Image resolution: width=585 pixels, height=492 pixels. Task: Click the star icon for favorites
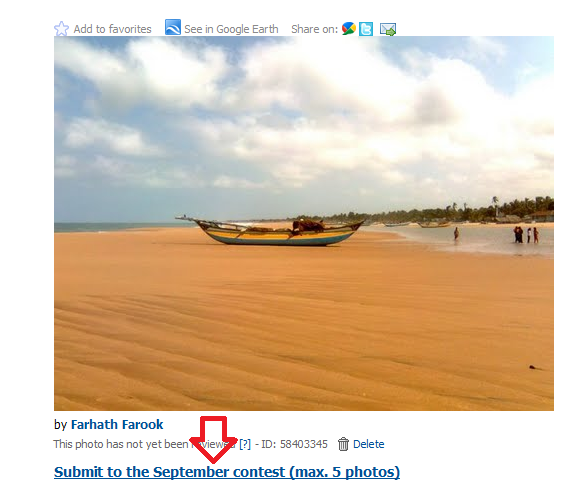click(x=61, y=29)
